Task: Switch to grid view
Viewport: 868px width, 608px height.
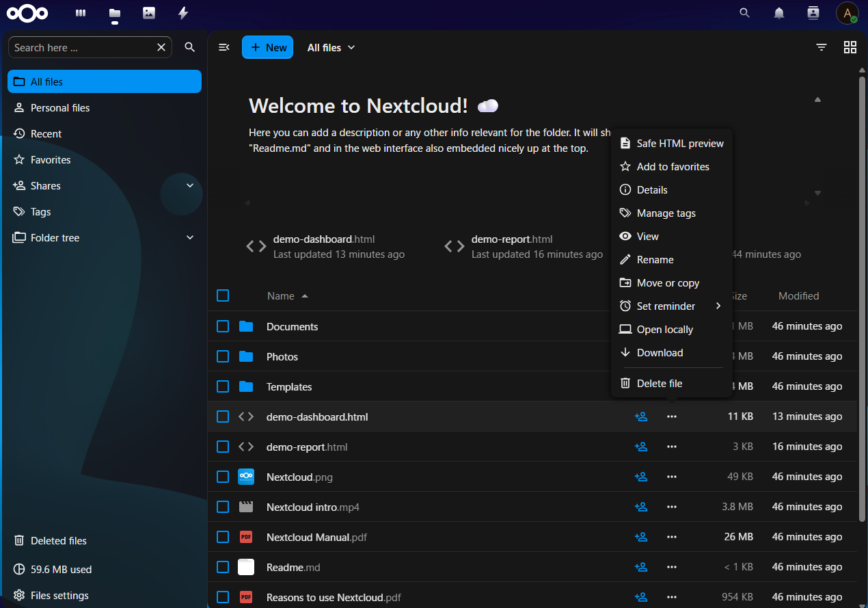Action: (850, 47)
